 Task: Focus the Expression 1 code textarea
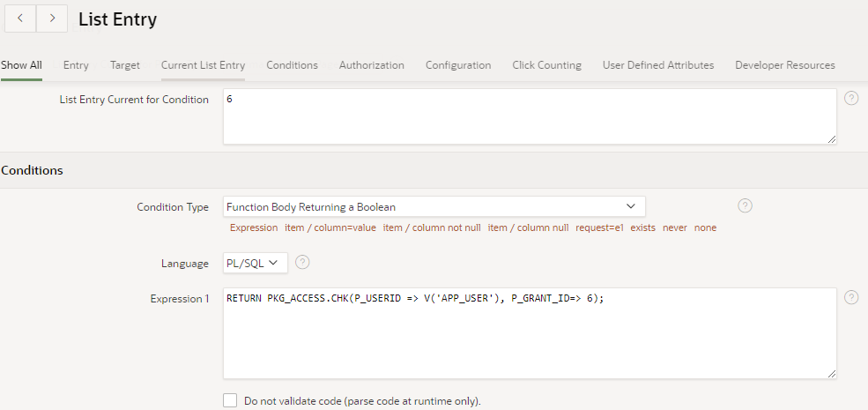(x=530, y=333)
